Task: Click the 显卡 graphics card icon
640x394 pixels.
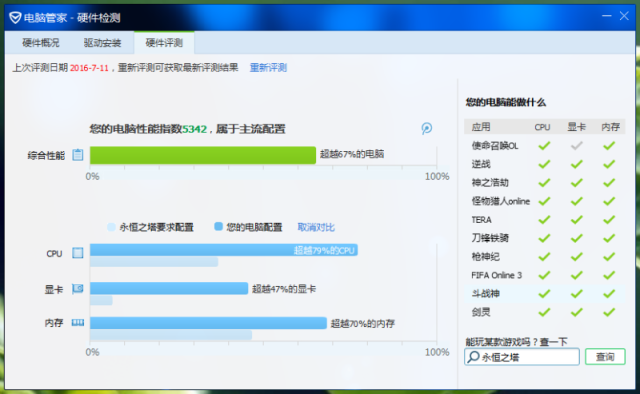Action: click(x=78, y=289)
